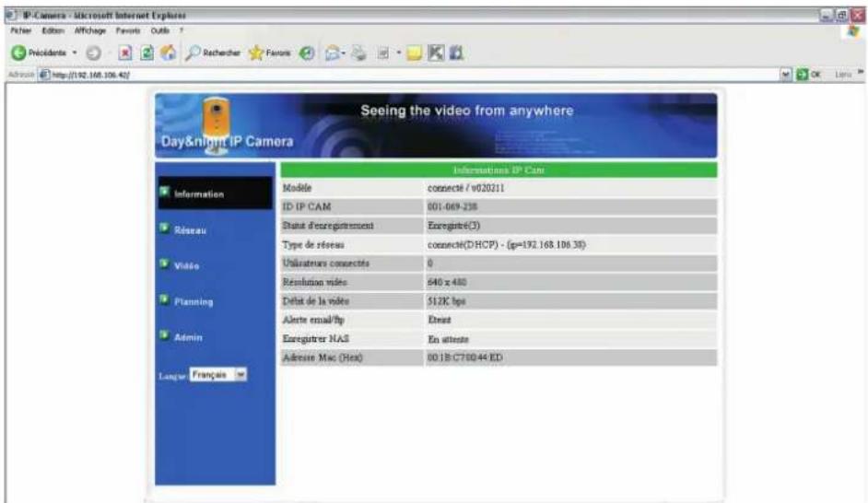Click the page icon in the address bar

pyautogui.click(x=43, y=75)
